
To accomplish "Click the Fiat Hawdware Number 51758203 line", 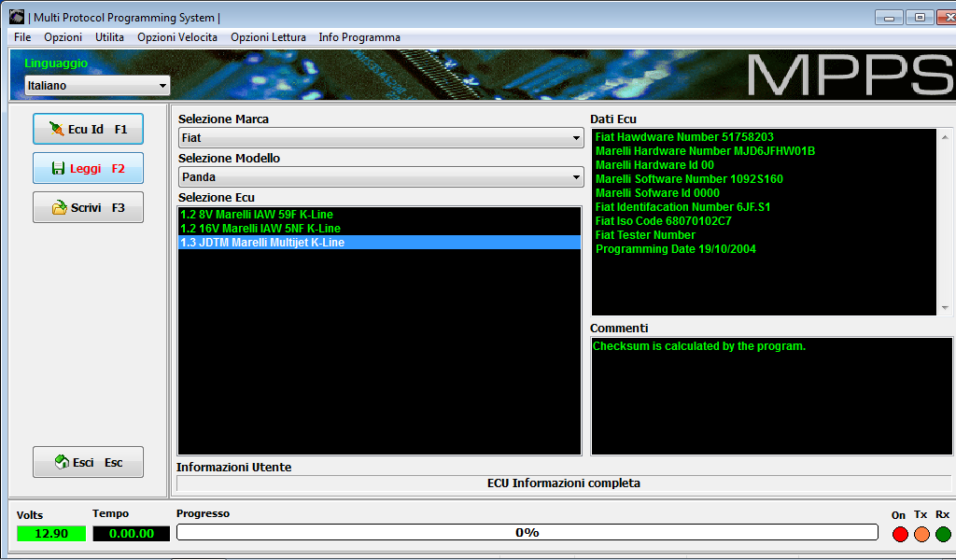I will (684, 137).
